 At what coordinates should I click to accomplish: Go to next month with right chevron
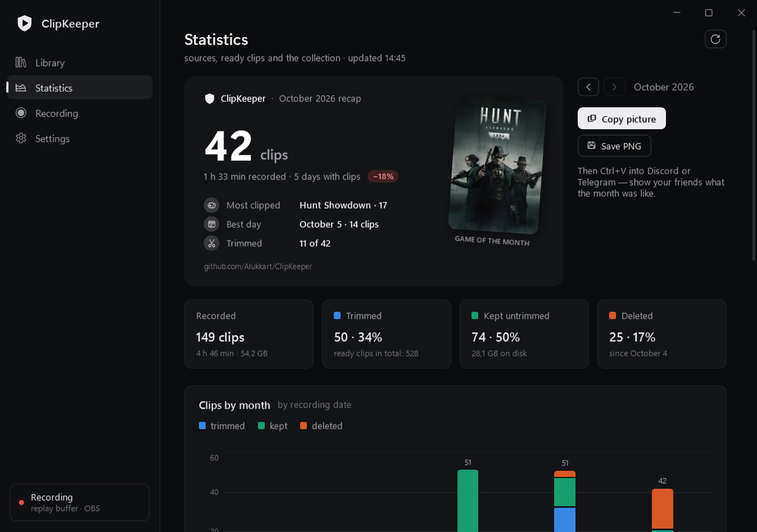[x=614, y=87]
